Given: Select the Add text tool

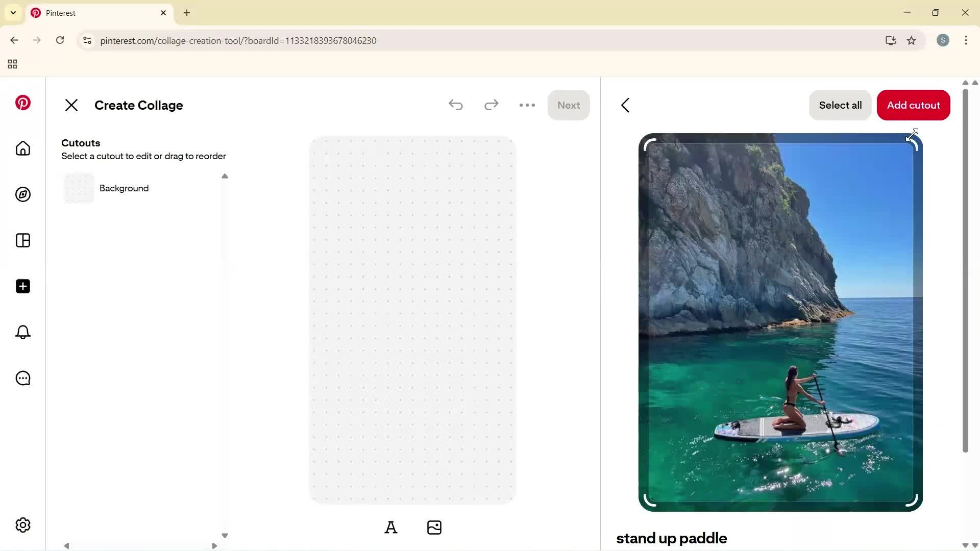Looking at the screenshot, I should tap(391, 527).
